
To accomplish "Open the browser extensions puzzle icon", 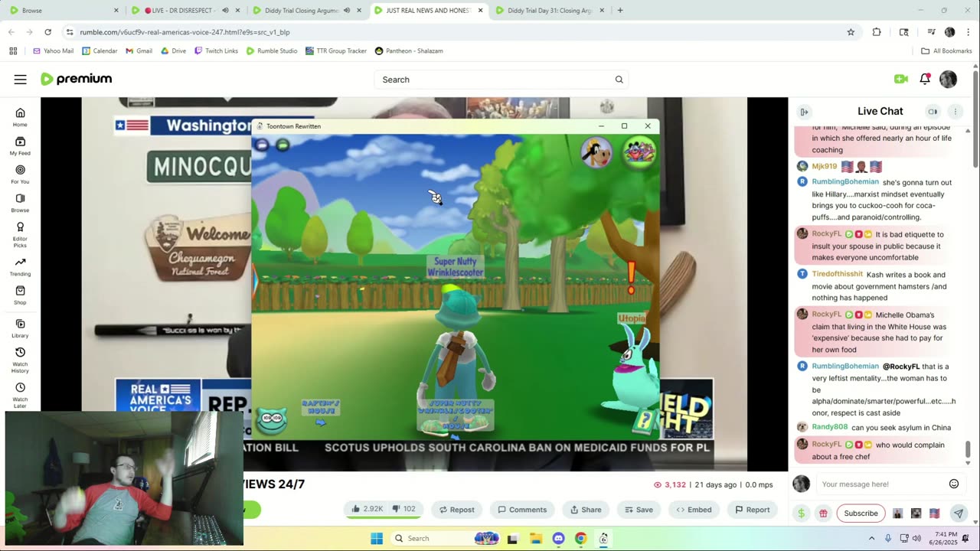I will coord(877,32).
